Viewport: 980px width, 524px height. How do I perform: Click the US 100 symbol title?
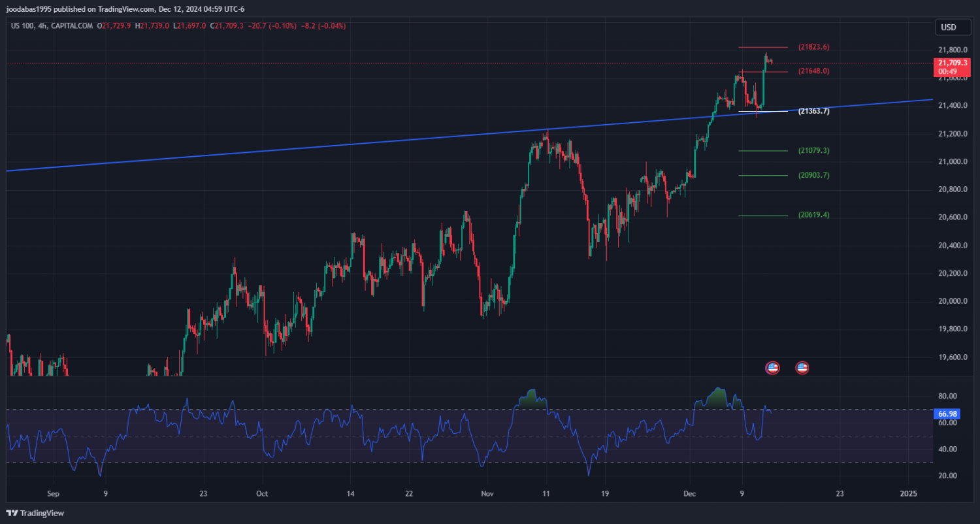tap(22, 25)
